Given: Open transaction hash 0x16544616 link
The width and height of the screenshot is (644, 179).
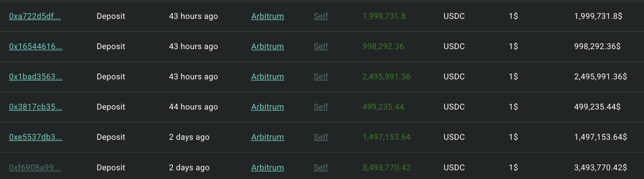Looking at the screenshot, I should coord(36,47).
